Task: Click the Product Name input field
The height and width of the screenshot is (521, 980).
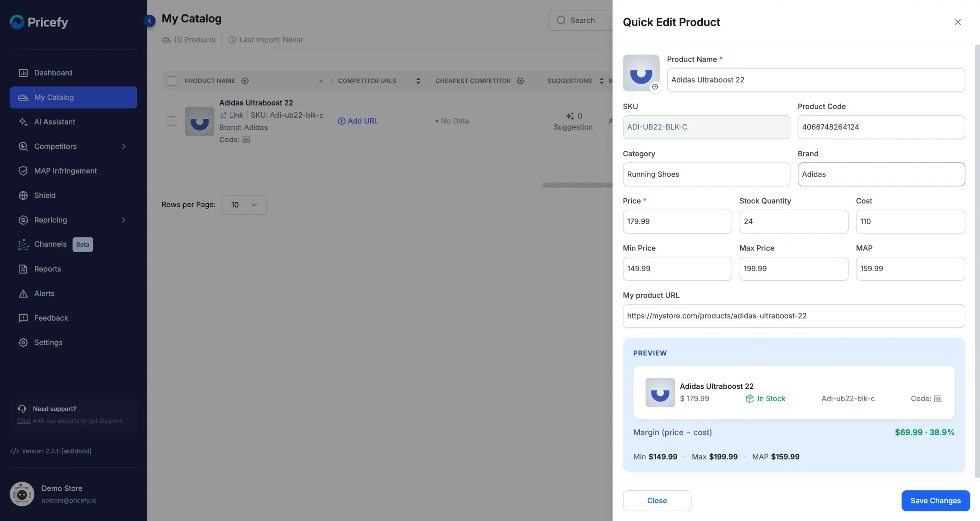Action: coord(816,80)
